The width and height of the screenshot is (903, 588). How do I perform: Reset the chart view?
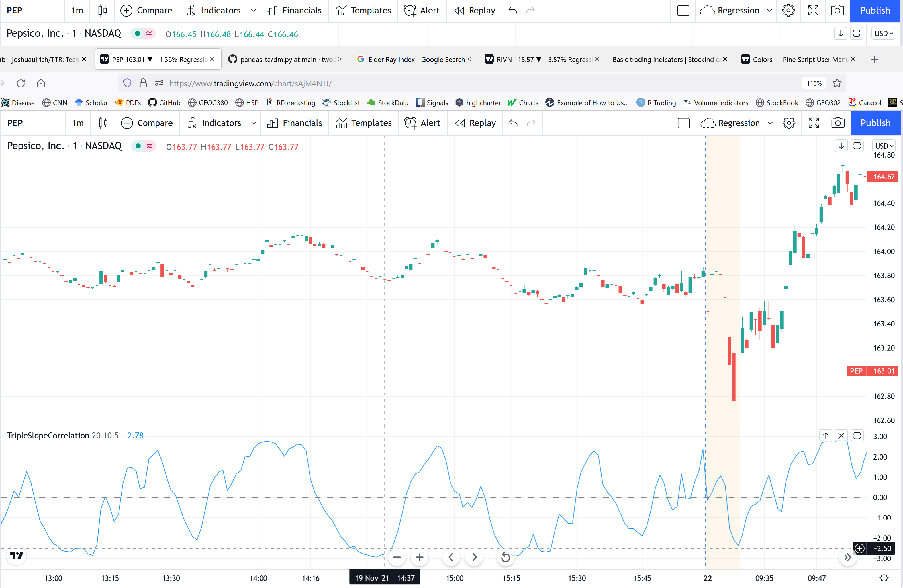point(506,557)
